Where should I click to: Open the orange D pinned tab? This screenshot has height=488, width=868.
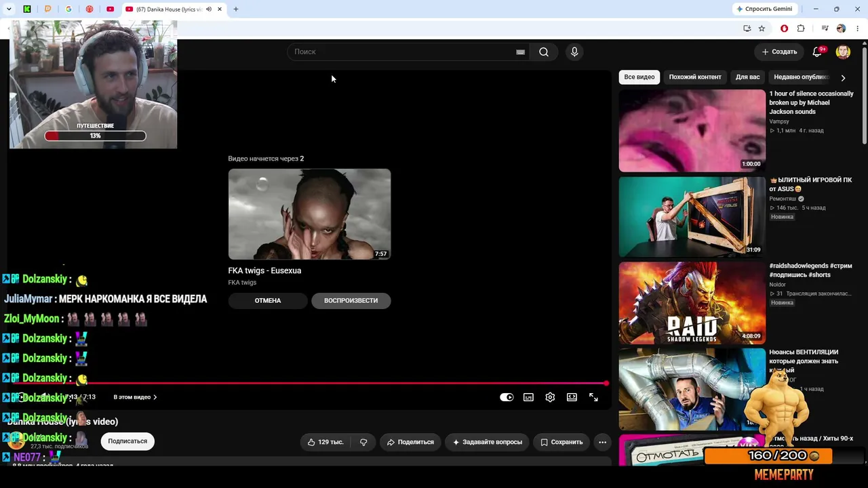pyautogui.click(x=47, y=9)
